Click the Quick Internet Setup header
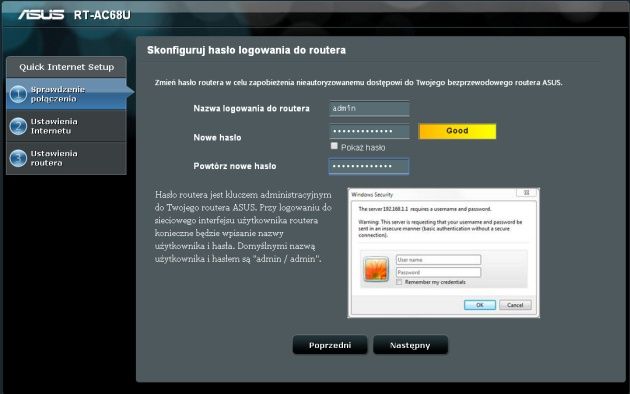The image size is (630, 394). point(67,67)
